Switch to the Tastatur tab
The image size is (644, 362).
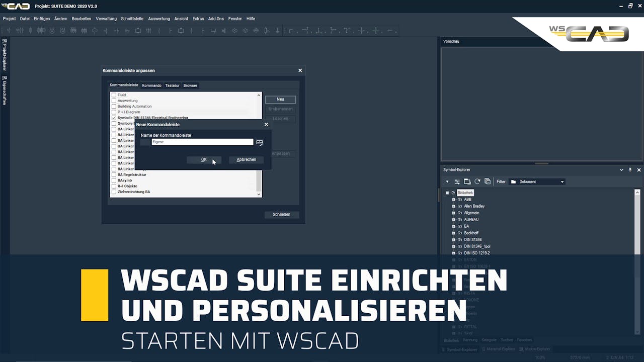173,85
